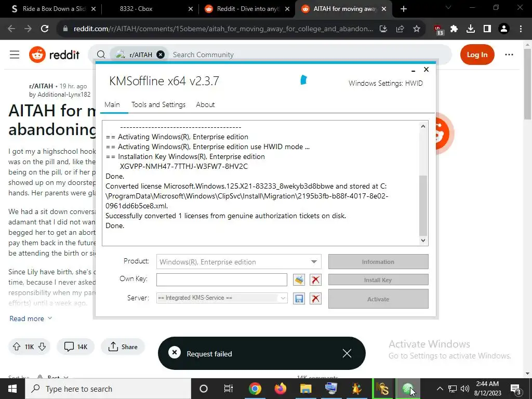The height and width of the screenshot is (399, 532).
Task: Click the Windows Start button
Action: click(x=12, y=389)
